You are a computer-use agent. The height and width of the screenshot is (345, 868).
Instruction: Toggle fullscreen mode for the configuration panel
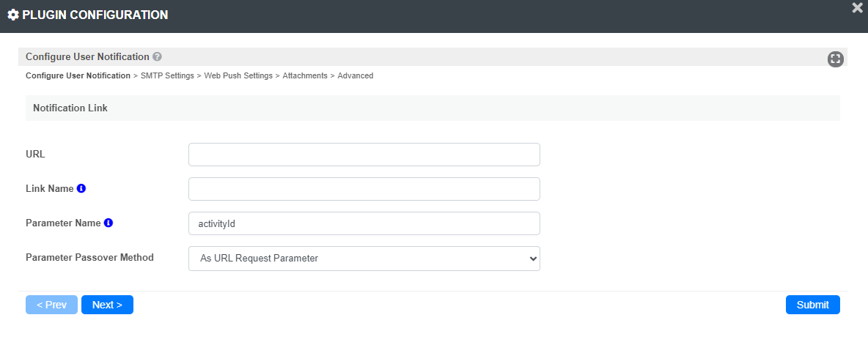(x=835, y=59)
